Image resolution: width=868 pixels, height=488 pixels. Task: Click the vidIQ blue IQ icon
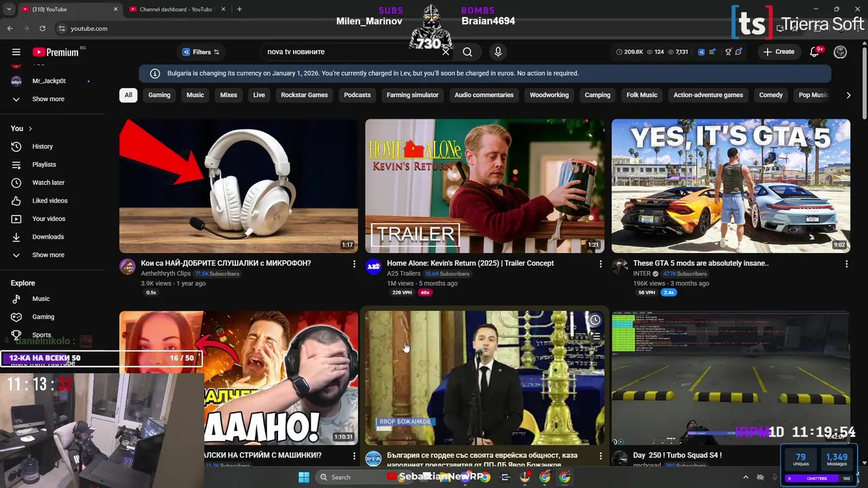pos(702,52)
